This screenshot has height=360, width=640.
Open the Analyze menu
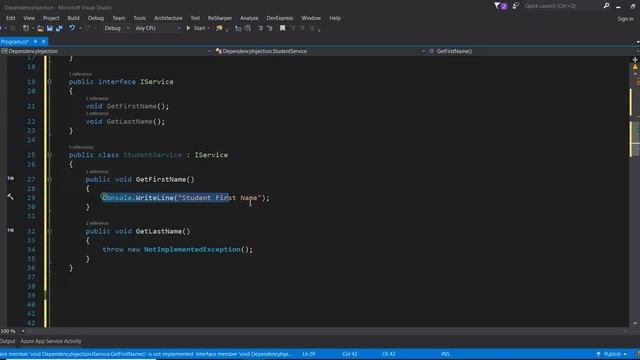(249, 18)
